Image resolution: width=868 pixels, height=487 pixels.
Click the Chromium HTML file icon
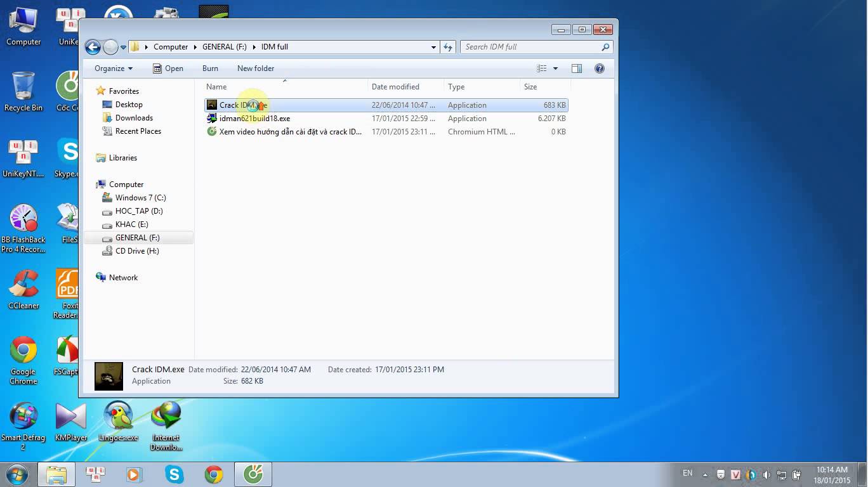pos(212,132)
